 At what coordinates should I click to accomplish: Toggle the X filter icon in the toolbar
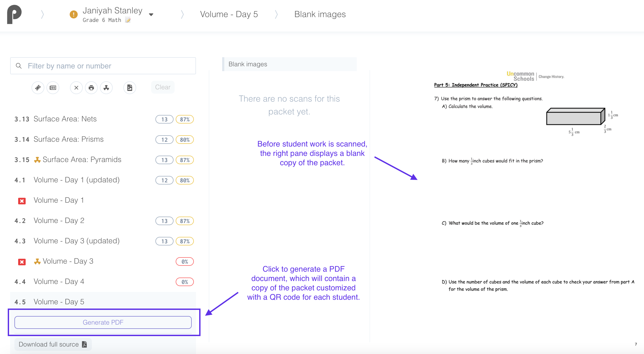76,87
